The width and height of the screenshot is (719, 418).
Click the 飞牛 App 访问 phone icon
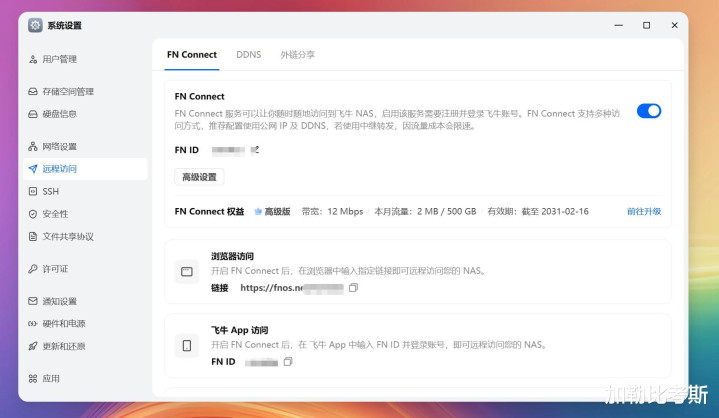click(x=187, y=346)
